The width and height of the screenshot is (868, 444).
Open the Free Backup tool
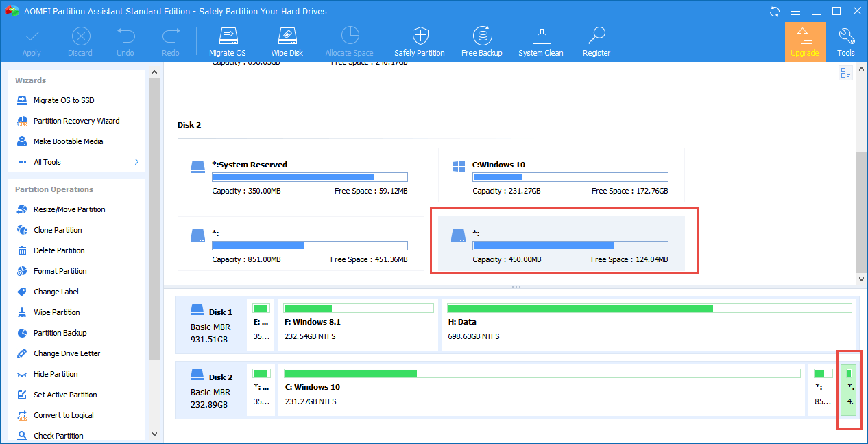tap(482, 42)
